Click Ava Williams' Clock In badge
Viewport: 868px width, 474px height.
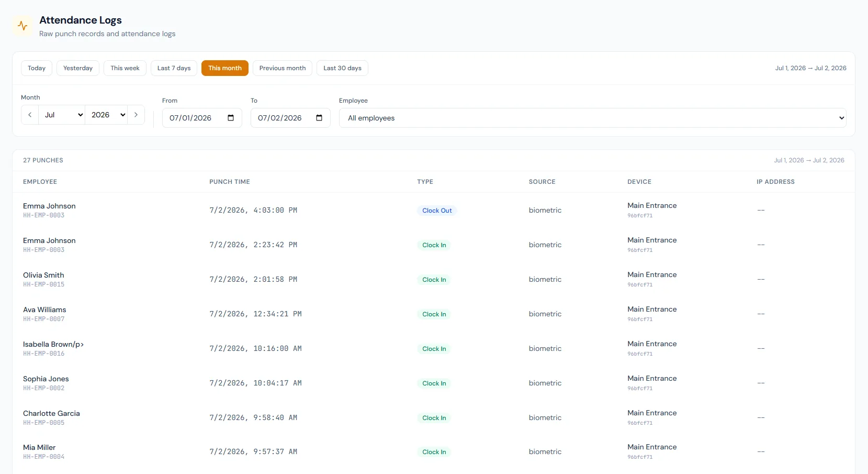click(434, 314)
